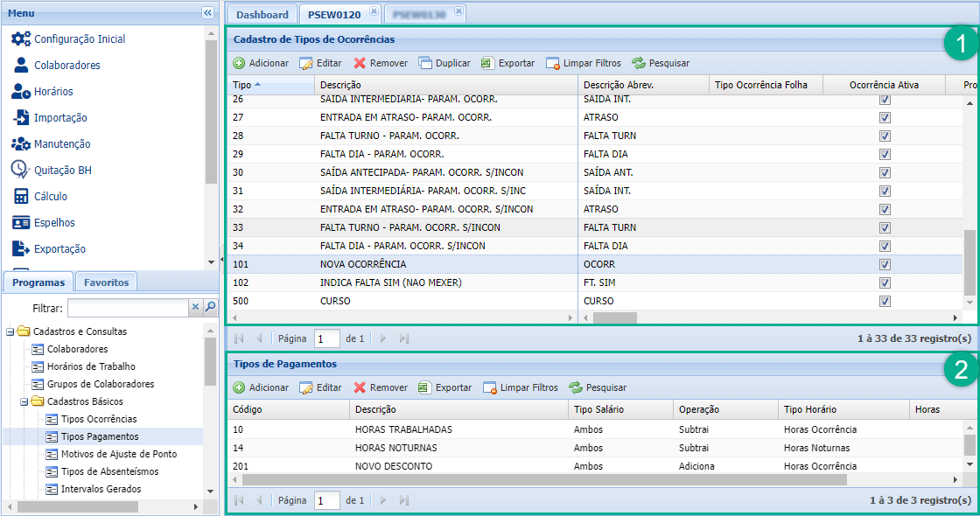This screenshot has height=516, width=980.
Task: Collapse the Menu panel with double-arrow button
Action: pyautogui.click(x=207, y=12)
